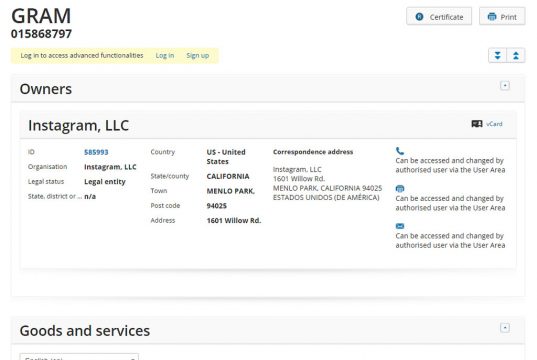Select the 'Legal entity' status value
Image resolution: width=537 pixels, height=360 pixels.
pyautogui.click(x=105, y=182)
